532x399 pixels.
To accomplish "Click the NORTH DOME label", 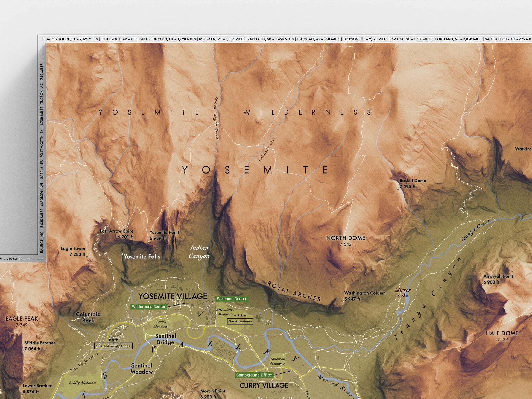I will [346, 238].
